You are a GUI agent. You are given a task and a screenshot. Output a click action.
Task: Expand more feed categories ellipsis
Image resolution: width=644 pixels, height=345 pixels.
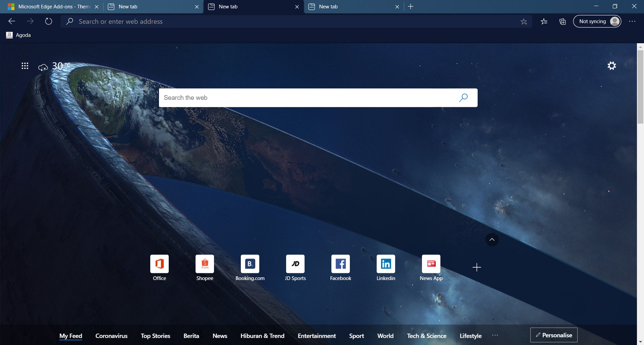click(x=495, y=335)
